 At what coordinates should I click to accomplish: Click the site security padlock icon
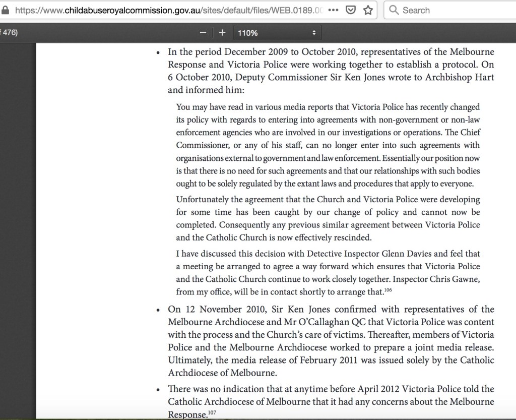tap(6, 10)
